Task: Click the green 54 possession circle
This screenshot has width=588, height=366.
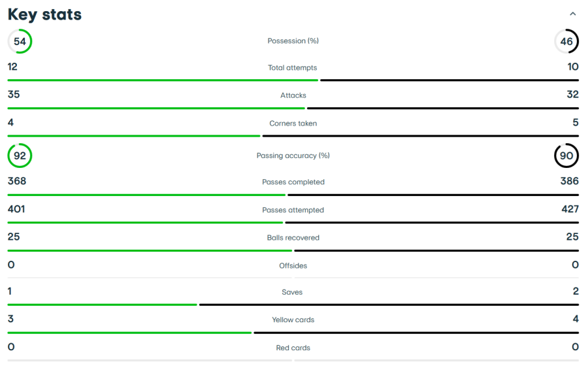Action: pyautogui.click(x=20, y=41)
